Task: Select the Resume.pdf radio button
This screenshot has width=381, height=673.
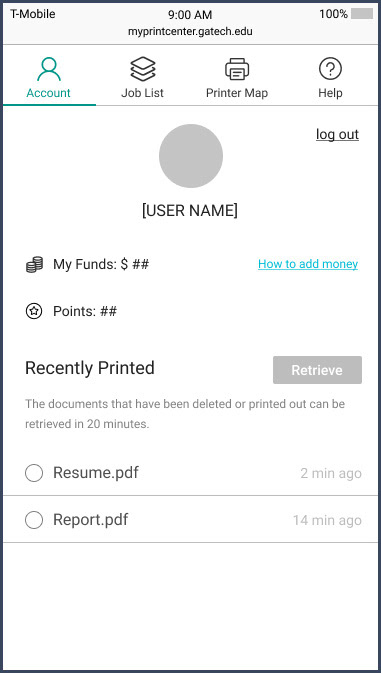Action: coord(34,473)
